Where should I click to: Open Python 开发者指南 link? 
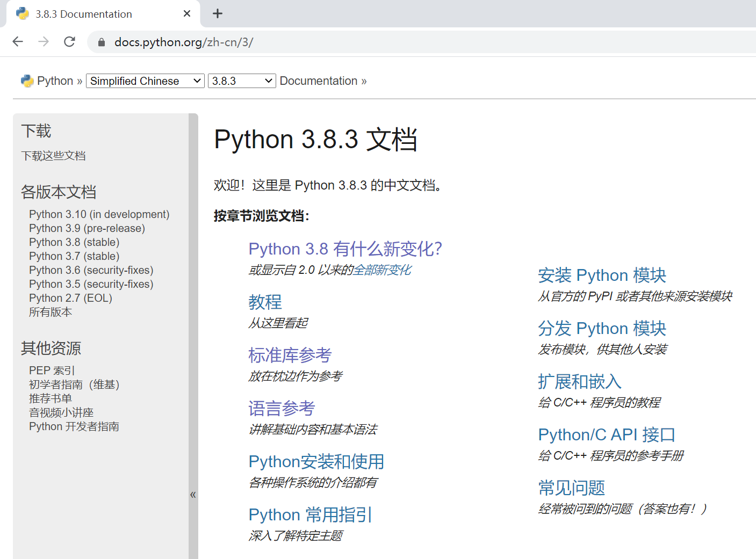tap(74, 426)
